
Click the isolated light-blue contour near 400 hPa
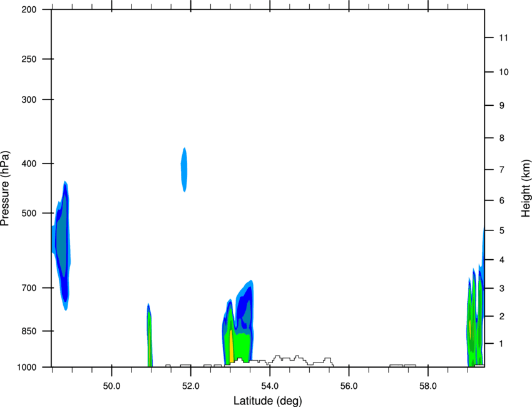pos(184,170)
